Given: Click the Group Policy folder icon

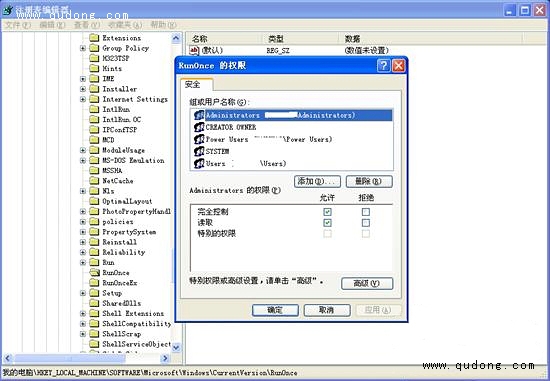Looking at the screenshot, I should 94,48.
